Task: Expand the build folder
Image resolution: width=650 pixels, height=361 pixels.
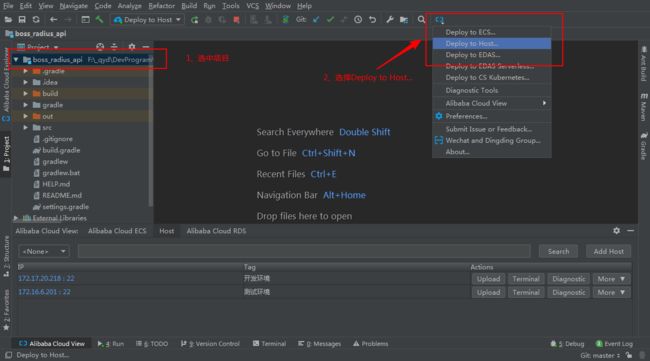Action: click(x=26, y=94)
